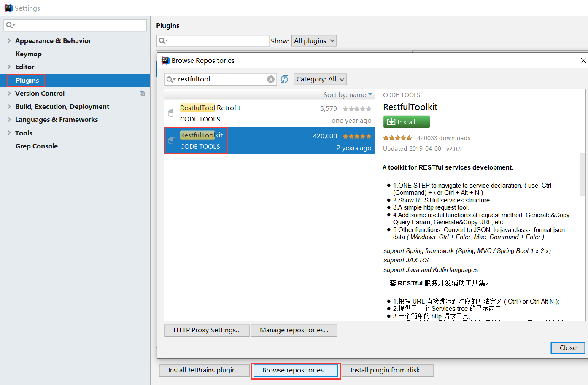Click the plug icon of RestfulToolkit row
Viewport: 588px width, 385px height.
[172, 140]
